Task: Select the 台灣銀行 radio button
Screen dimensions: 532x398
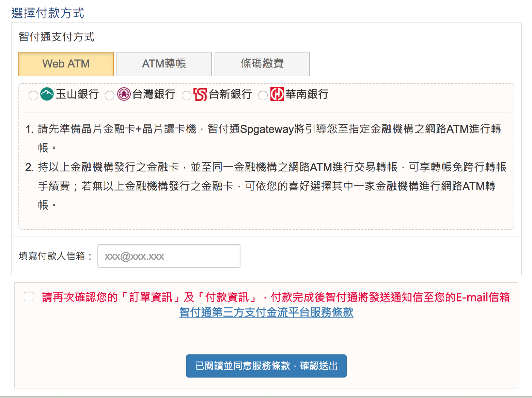Action: click(110, 95)
